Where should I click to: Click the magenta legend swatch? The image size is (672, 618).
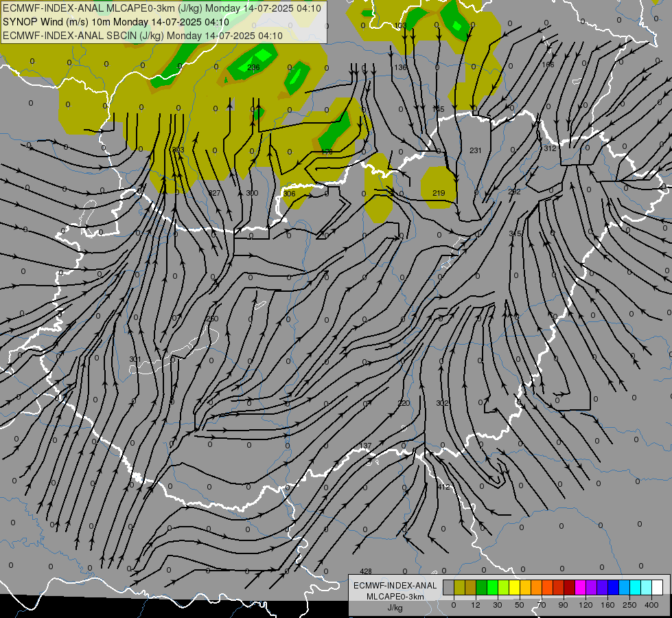[580, 587]
